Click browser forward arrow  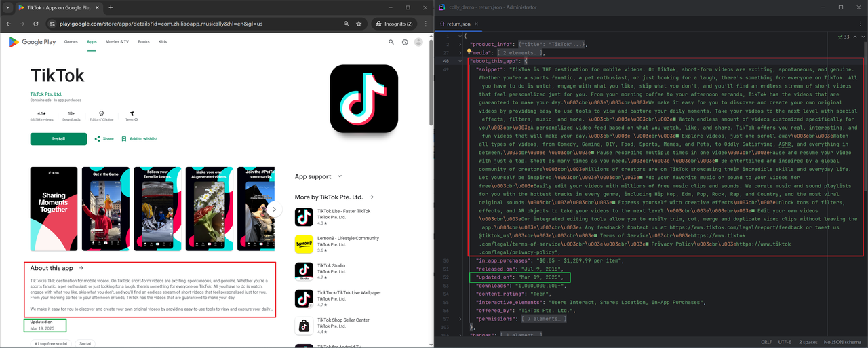22,24
